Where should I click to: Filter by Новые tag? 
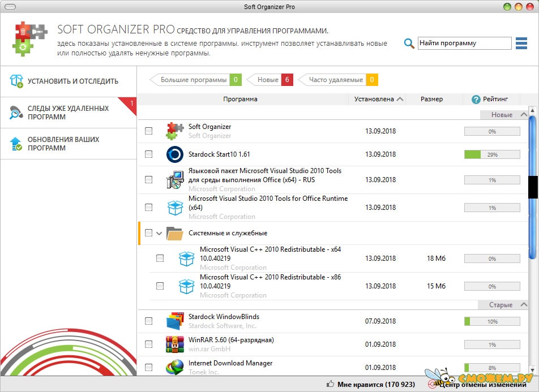[270, 80]
